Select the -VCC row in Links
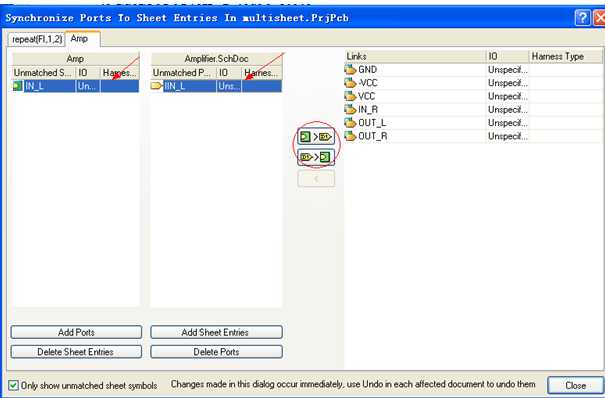605x398 pixels. (x=474, y=83)
